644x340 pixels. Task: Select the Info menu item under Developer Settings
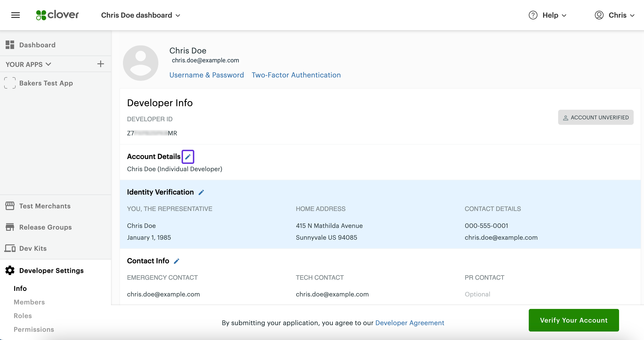(x=20, y=288)
